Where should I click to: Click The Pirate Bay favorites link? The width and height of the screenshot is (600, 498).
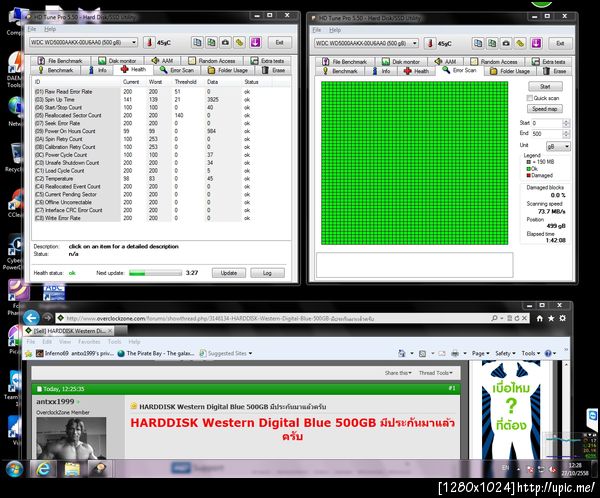156,353
